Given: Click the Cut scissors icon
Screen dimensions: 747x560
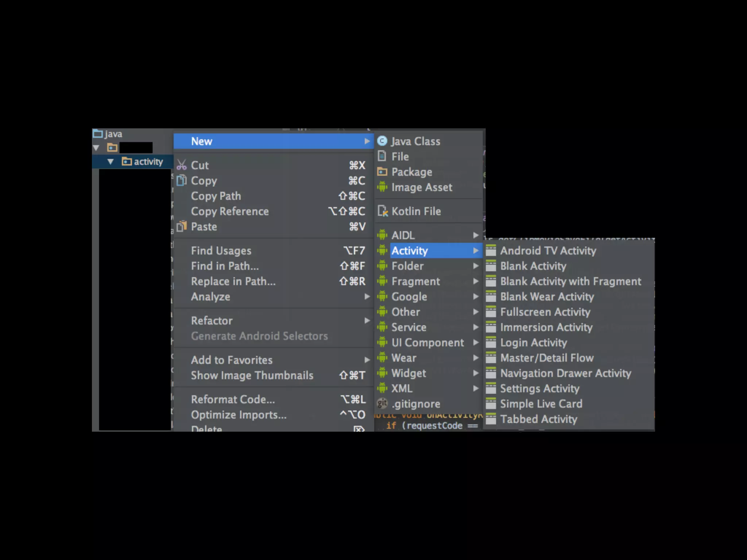Looking at the screenshot, I should [x=181, y=165].
